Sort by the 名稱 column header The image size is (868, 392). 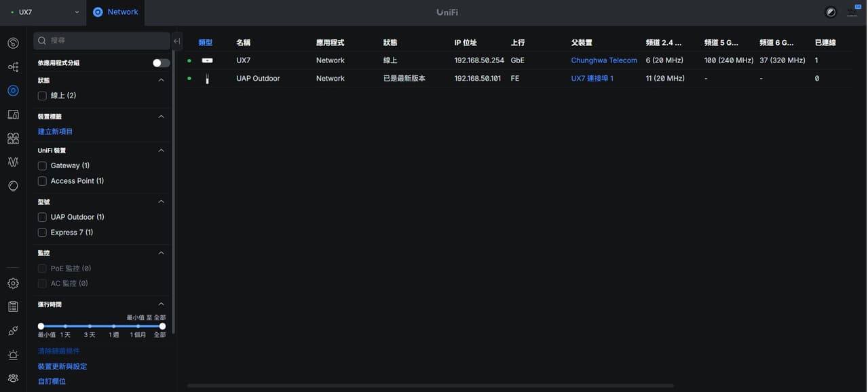click(x=243, y=43)
